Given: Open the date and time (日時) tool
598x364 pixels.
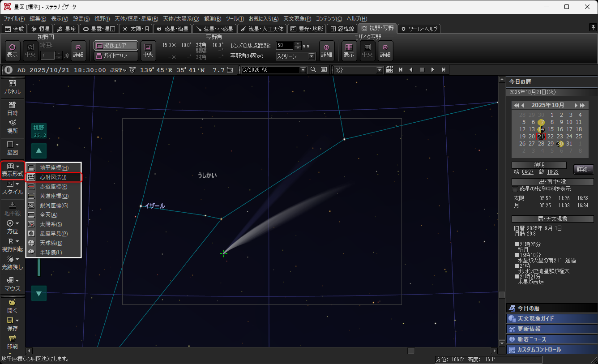Looking at the screenshot, I should 12,108.
